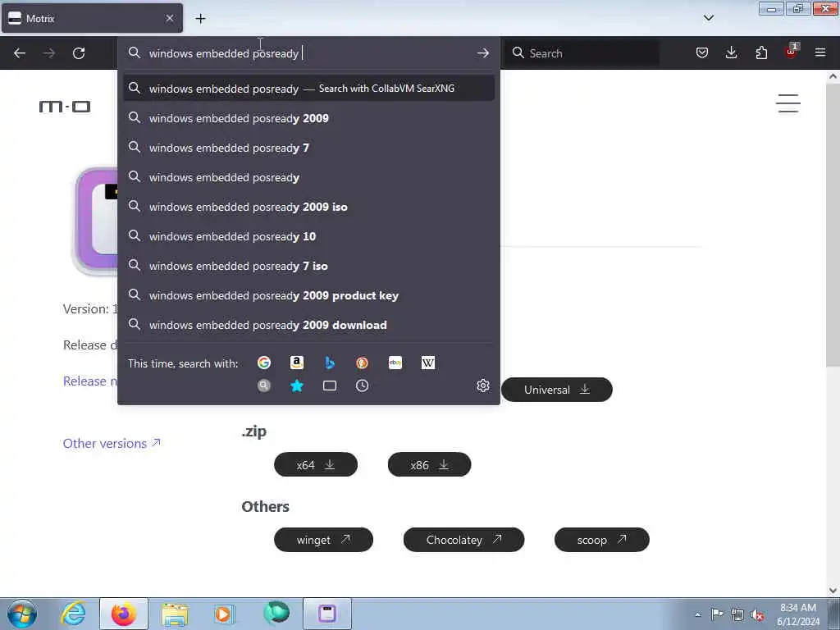The height and width of the screenshot is (630, 840).
Task: Close the Motrix tab
Action: (x=170, y=18)
